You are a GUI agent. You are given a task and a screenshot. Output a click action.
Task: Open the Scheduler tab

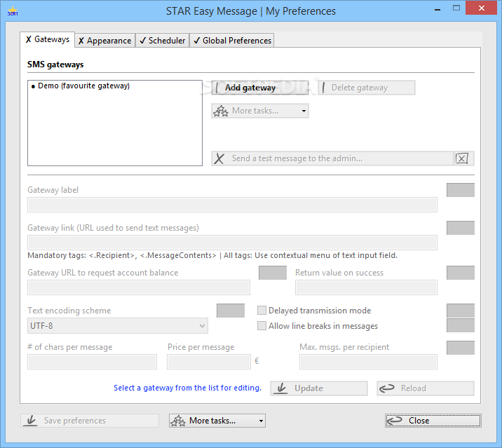point(163,41)
